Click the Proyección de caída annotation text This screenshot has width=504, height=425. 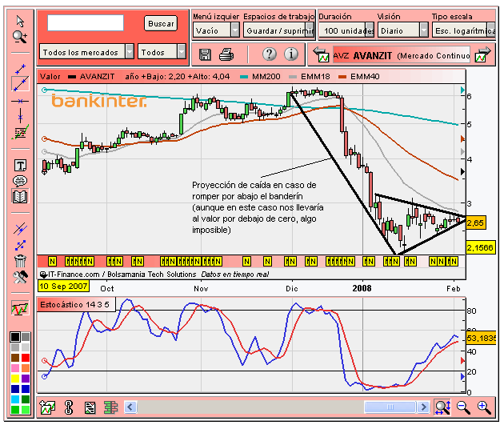[x=258, y=207]
